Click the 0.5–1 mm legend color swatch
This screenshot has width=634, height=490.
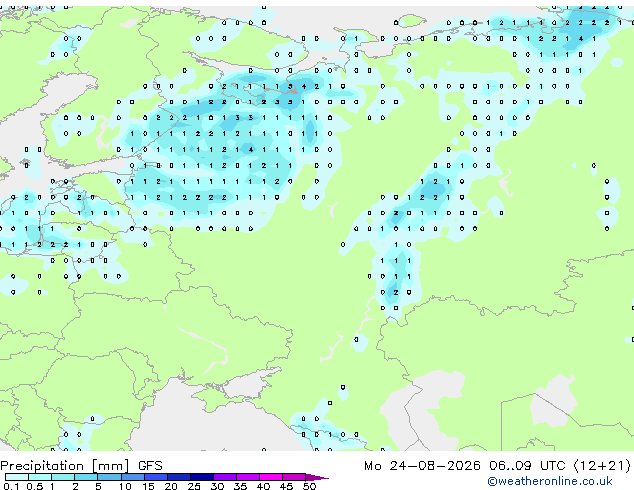[40, 477]
